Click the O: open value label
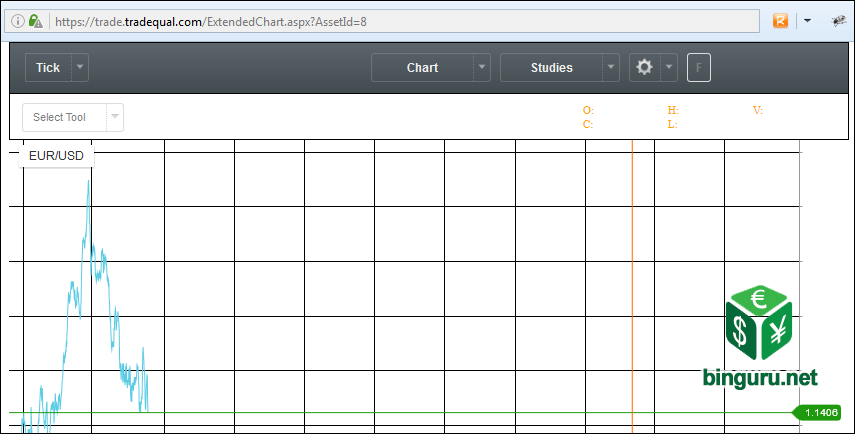855x434 pixels. pos(588,111)
